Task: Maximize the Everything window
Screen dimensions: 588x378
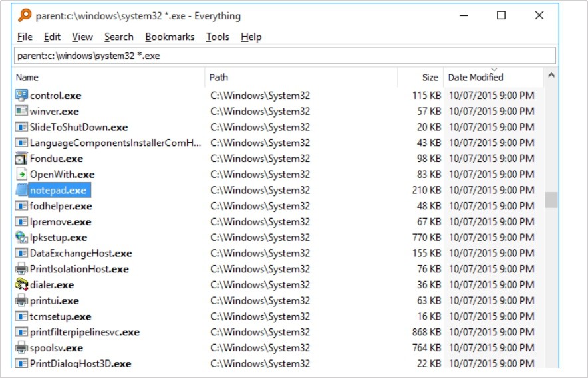Action: [501, 15]
